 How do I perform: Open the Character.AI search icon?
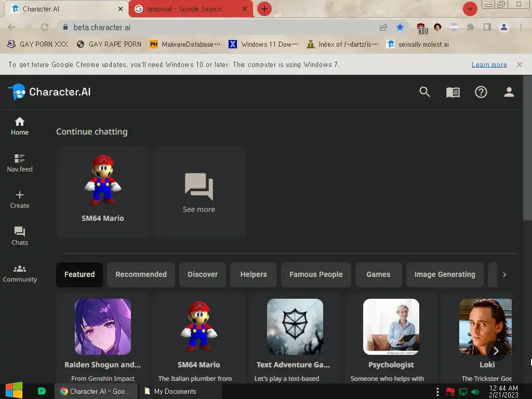pyautogui.click(x=424, y=92)
